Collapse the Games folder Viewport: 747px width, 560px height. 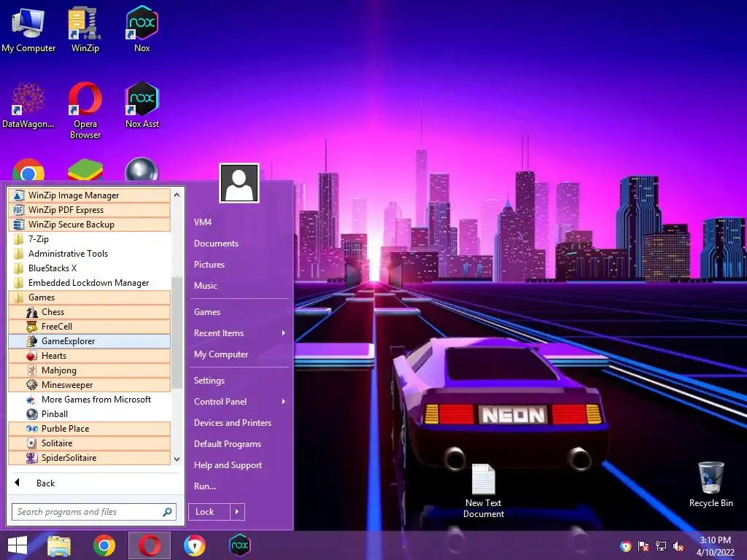pyautogui.click(x=89, y=297)
